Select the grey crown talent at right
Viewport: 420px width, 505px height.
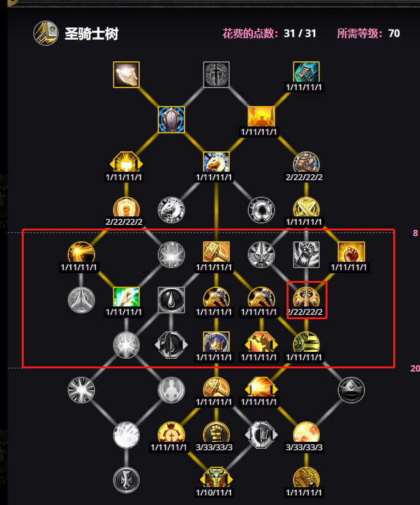352,390
